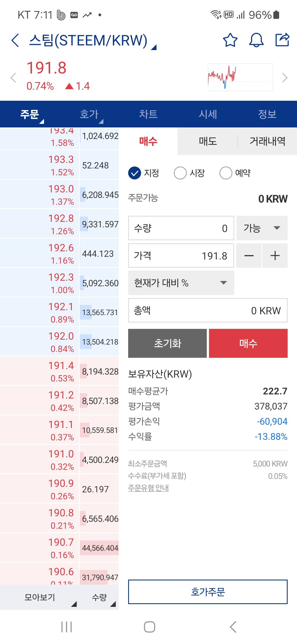The image size is (297, 644).
Task: Decrease price using the minus button
Action: point(249,256)
